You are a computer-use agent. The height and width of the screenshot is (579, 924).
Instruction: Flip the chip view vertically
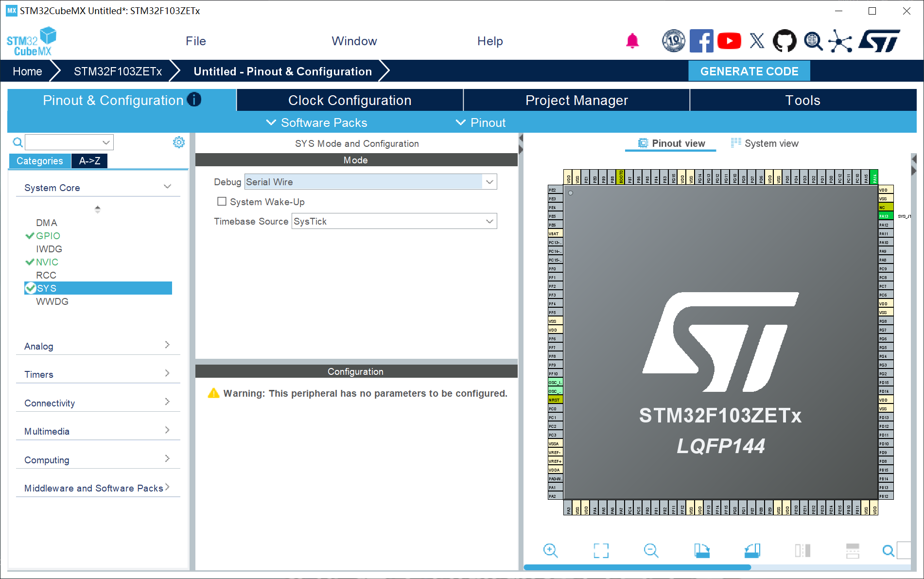(853, 550)
